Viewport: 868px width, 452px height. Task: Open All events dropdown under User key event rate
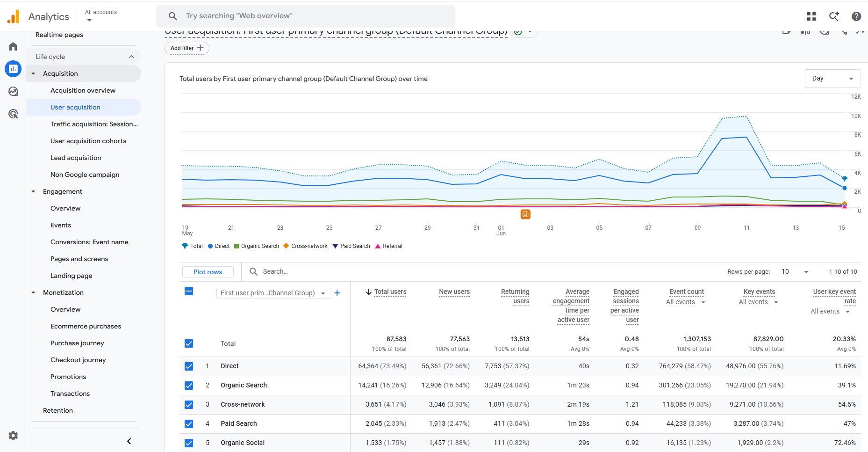(x=830, y=312)
